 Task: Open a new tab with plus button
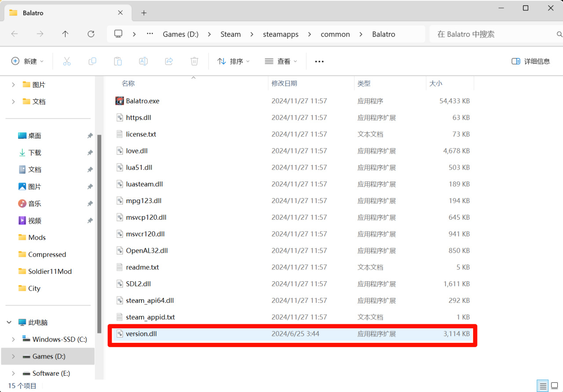coord(144,13)
